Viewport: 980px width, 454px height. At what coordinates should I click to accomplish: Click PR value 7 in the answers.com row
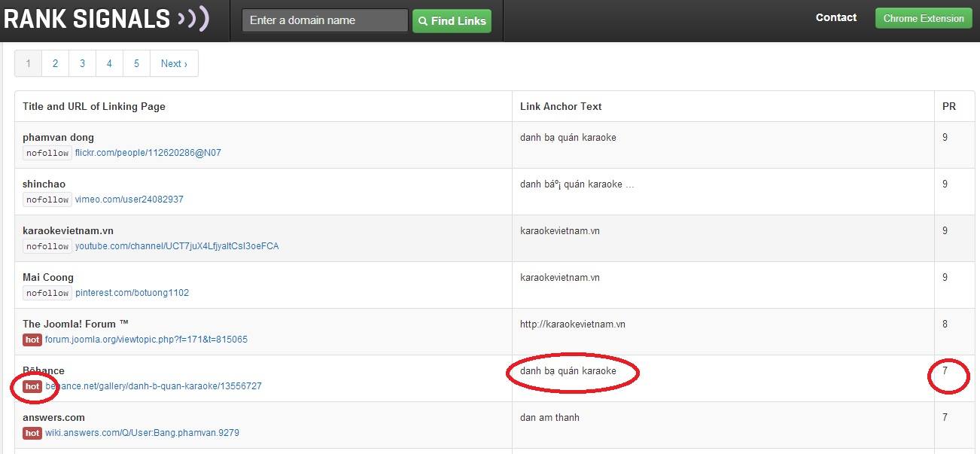945,417
